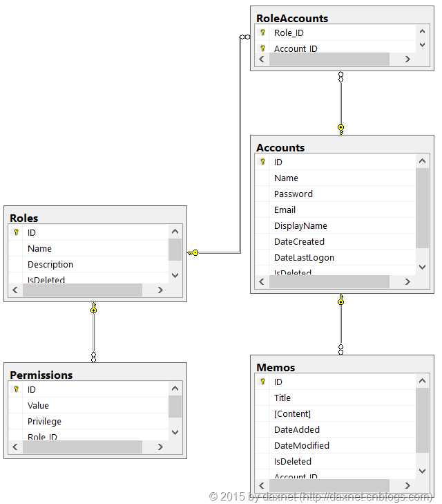442x504 pixels.
Task: Select the DisplayName column in Accounts
Action: (335, 225)
